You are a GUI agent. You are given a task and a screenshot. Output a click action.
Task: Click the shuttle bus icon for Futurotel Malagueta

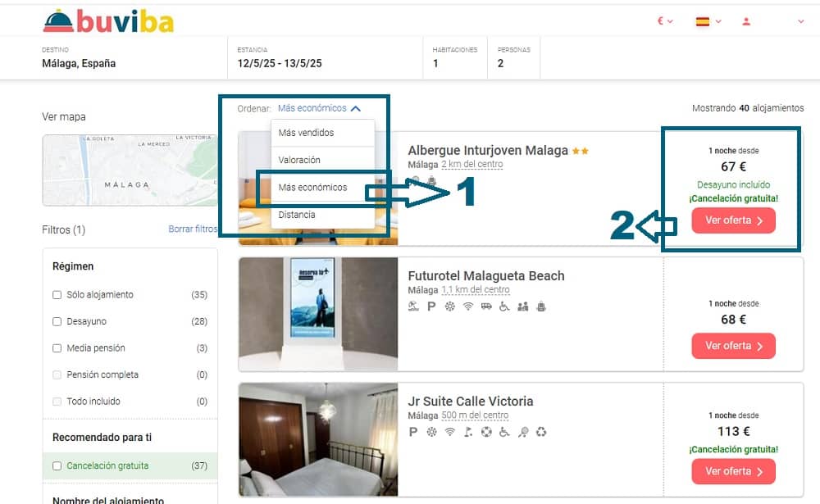click(486, 306)
